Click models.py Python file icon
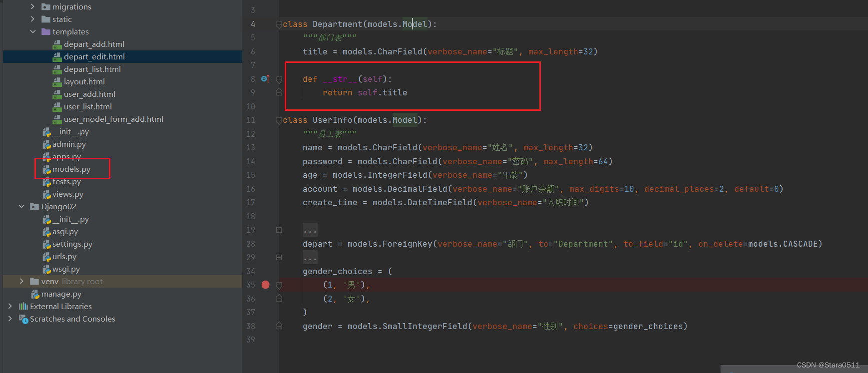Image resolution: width=868 pixels, height=373 pixels. click(x=46, y=169)
